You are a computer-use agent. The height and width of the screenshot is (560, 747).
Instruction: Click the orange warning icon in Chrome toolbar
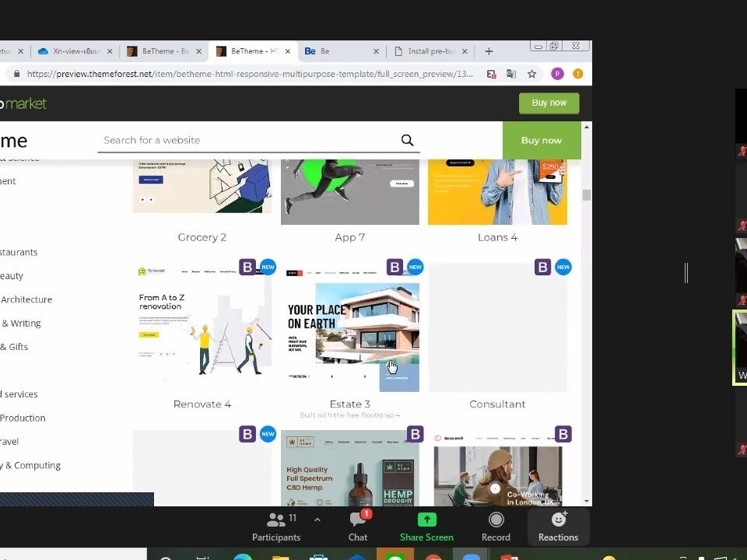[578, 74]
